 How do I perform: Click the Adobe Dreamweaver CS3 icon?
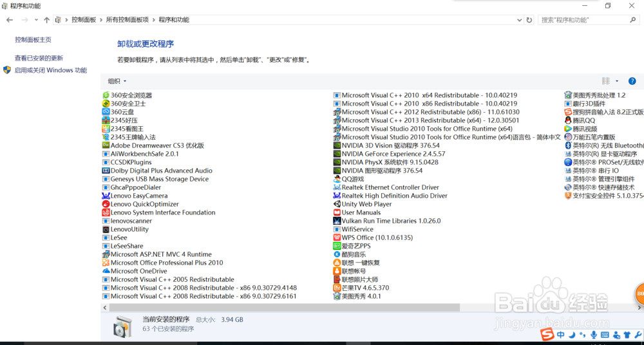(x=106, y=145)
